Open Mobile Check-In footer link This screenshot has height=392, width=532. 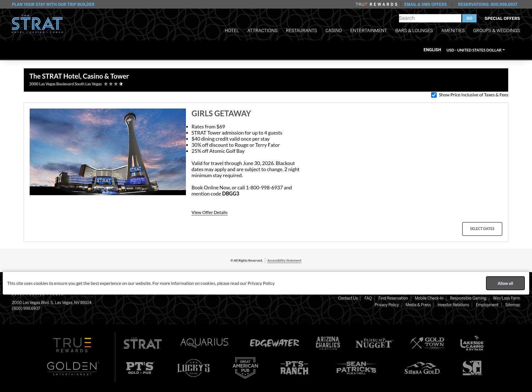(x=429, y=298)
